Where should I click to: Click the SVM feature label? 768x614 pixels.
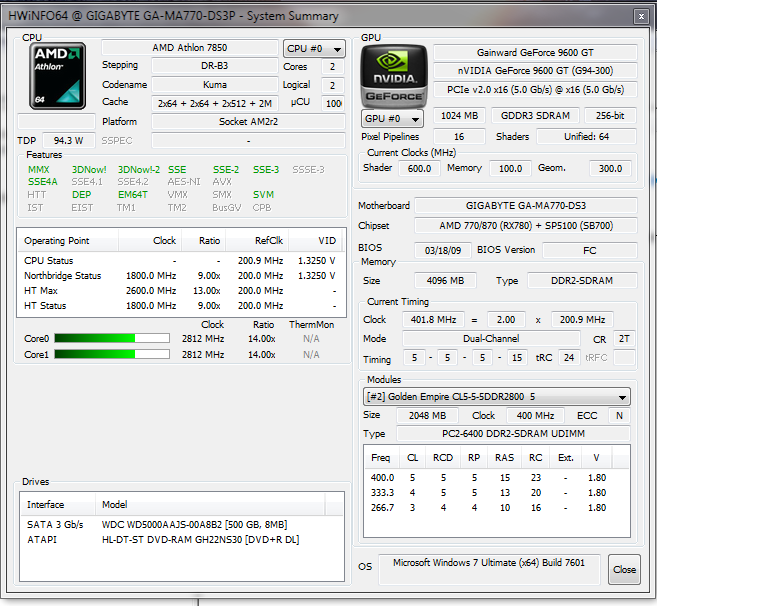click(x=264, y=194)
